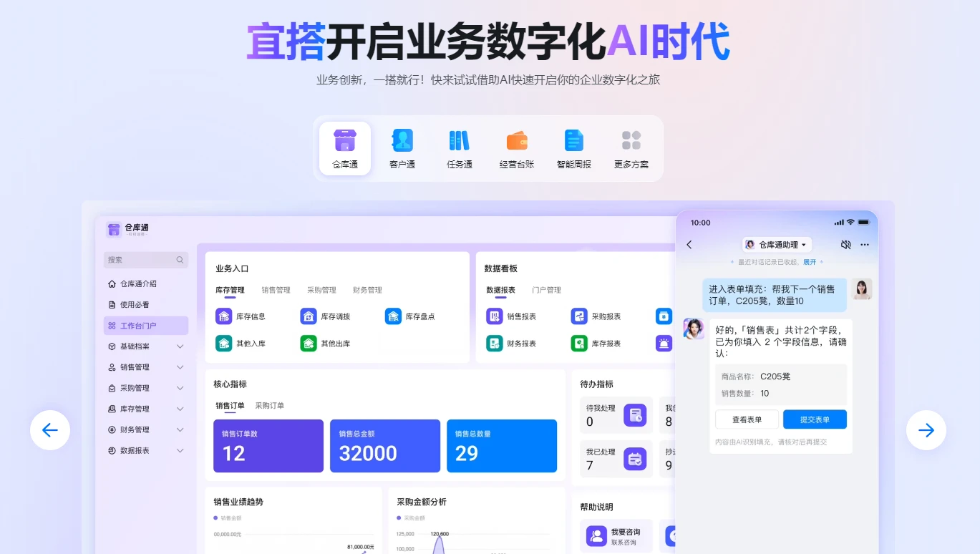Viewport: 980px width, 554px height.
Task: Open the 销售报表 icon
Action: [x=494, y=316]
